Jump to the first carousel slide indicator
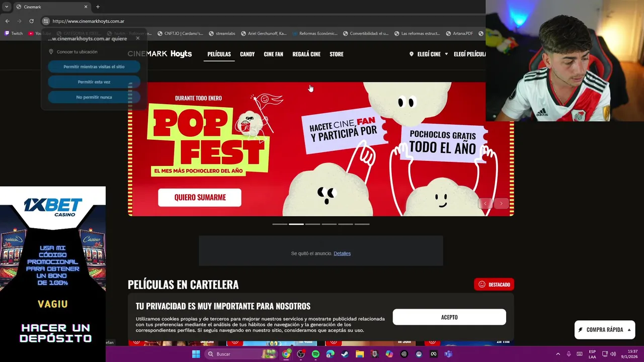Viewport: 644px width, 362px height. click(280, 224)
